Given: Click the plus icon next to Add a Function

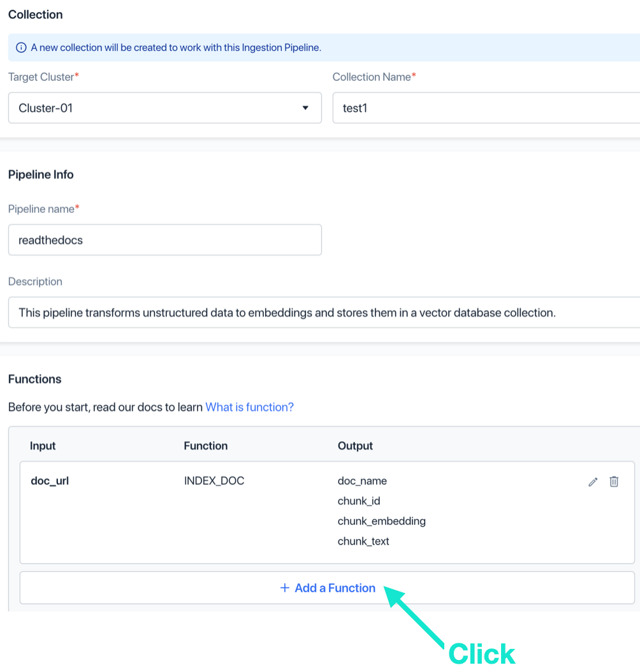Looking at the screenshot, I should coord(284,588).
